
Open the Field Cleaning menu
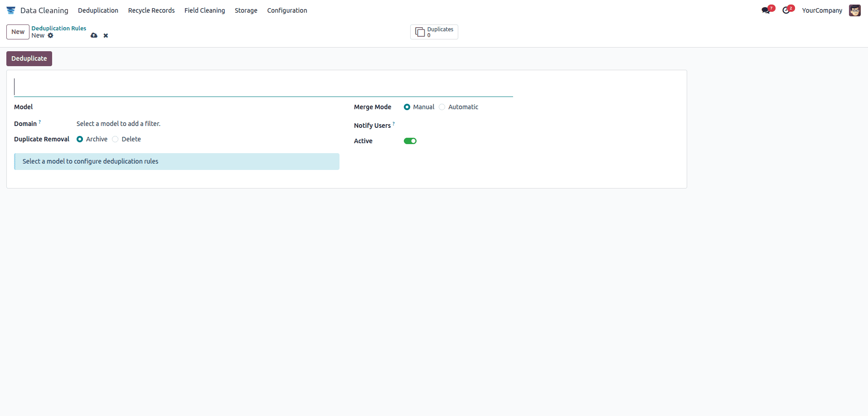tap(204, 10)
